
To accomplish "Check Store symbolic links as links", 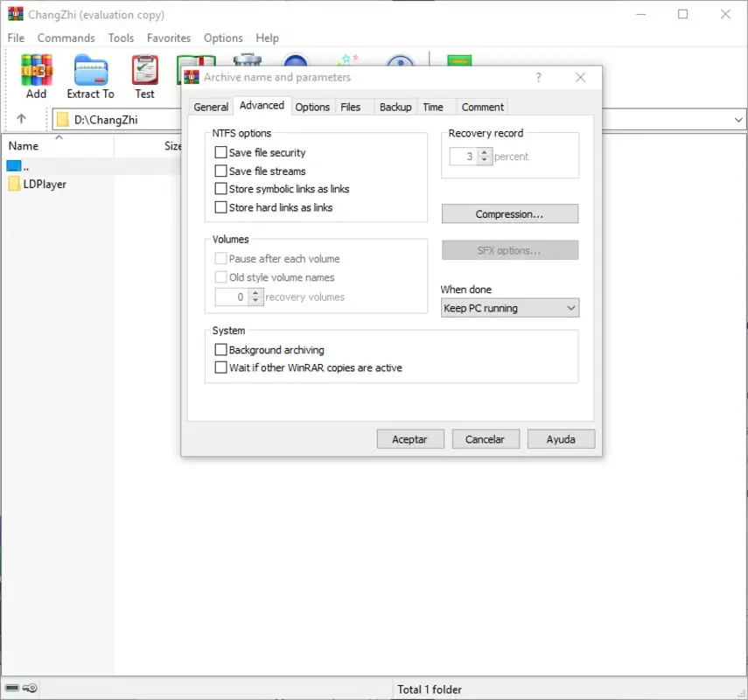I will [220, 189].
